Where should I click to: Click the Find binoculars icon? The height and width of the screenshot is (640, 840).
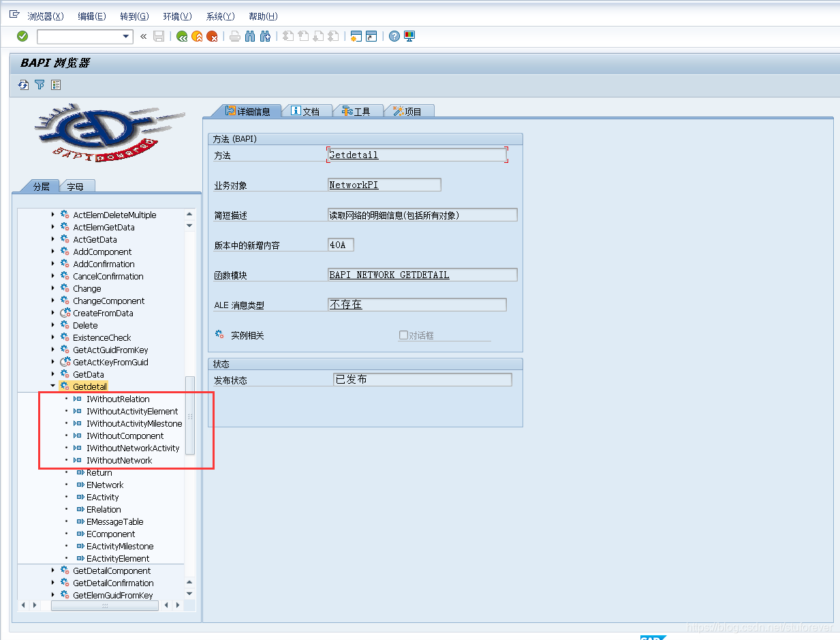click(250, 36)
